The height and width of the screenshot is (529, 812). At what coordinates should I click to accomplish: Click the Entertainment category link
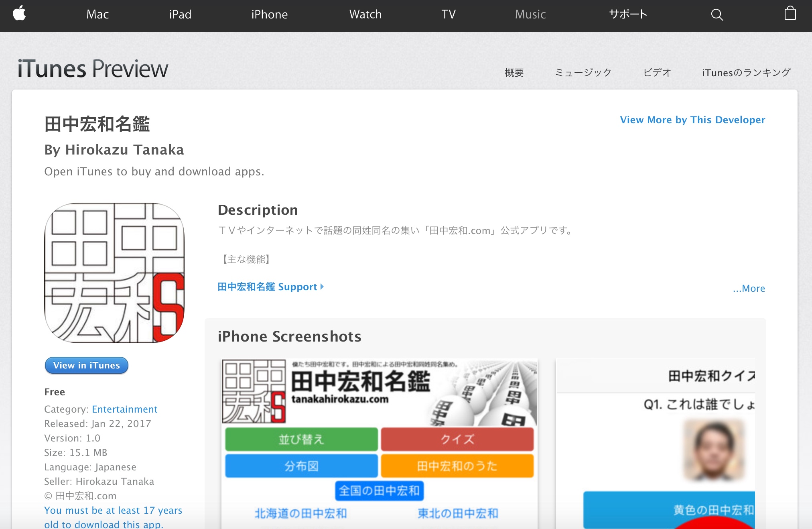tap(124, 409)
